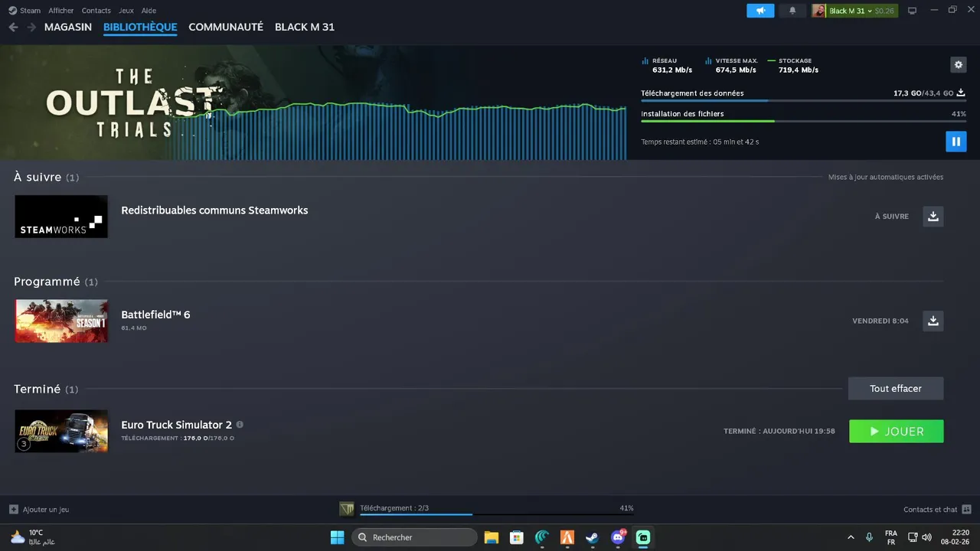The image size is (980, 551).
Task: Open Contacts et chat
Action: pyautogui.click(x=937, y=509)
